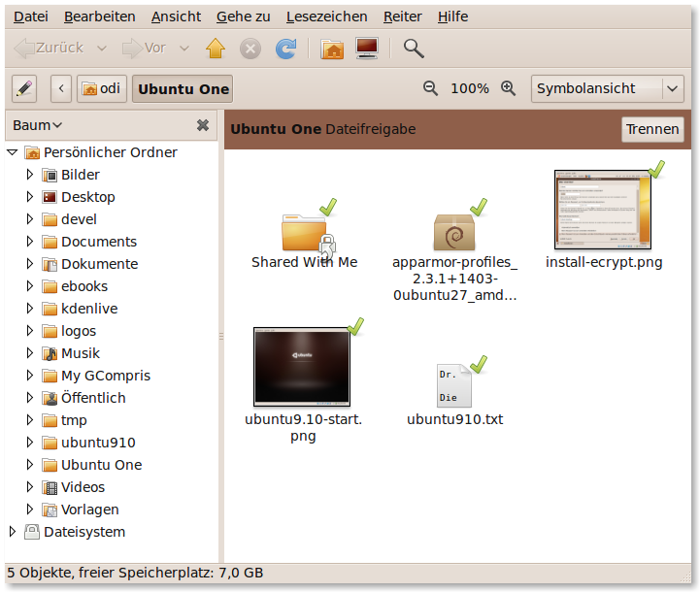Click the Vorlagen folder icon
Viewport: 700px width, 592px height.
(50, 510)
